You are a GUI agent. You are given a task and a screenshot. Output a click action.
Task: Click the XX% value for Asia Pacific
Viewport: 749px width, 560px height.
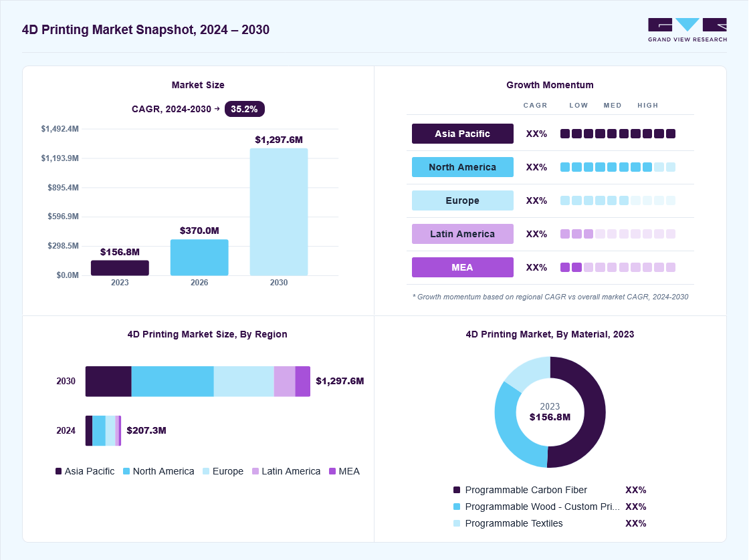[x=536, y=134]
